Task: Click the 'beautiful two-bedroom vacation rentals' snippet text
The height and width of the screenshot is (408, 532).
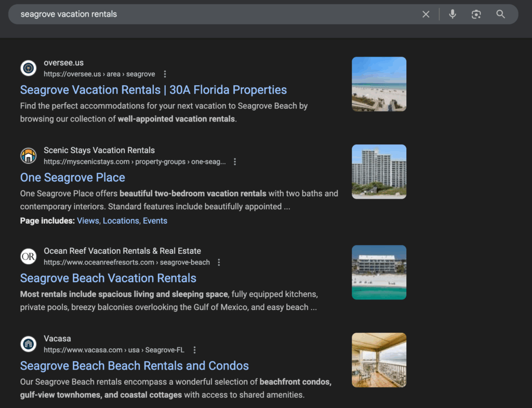Action: [x=193, y=194]
